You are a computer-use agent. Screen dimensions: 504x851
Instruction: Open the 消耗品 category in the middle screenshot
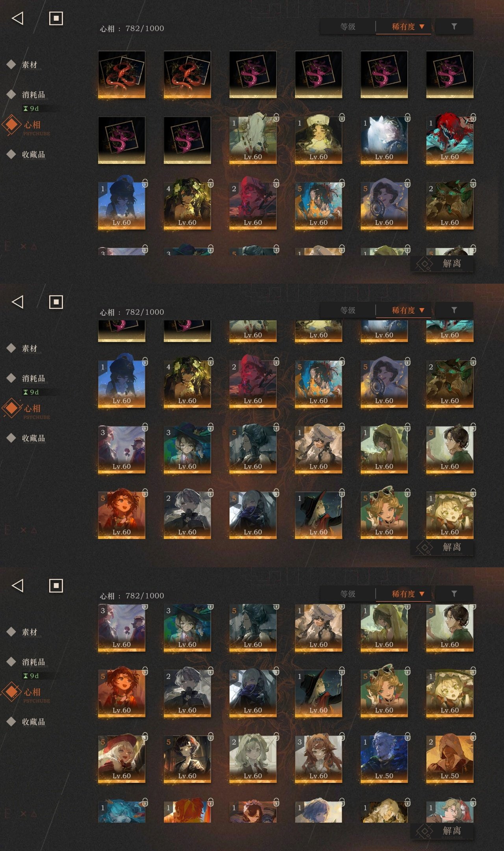(33, 379)
